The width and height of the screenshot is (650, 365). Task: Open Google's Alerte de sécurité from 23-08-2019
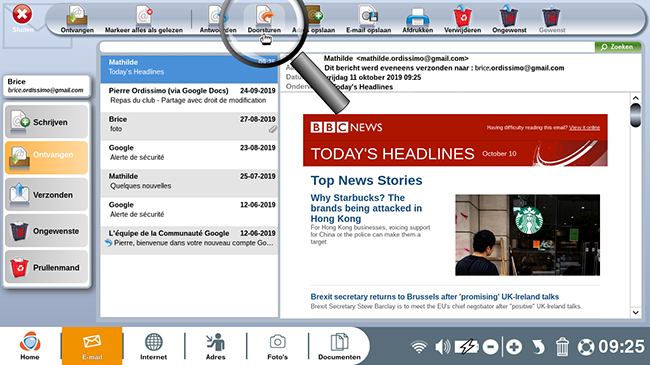189,154
